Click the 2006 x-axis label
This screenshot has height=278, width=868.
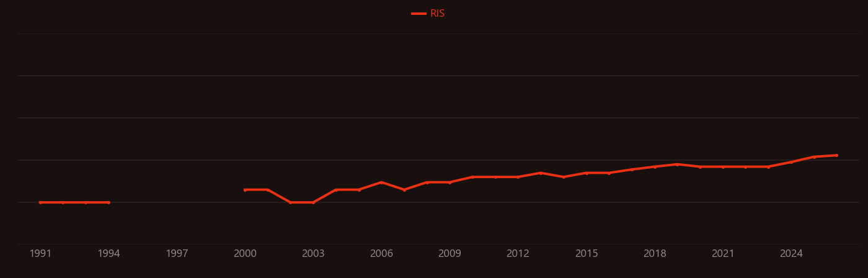click(x=381, y=254)
